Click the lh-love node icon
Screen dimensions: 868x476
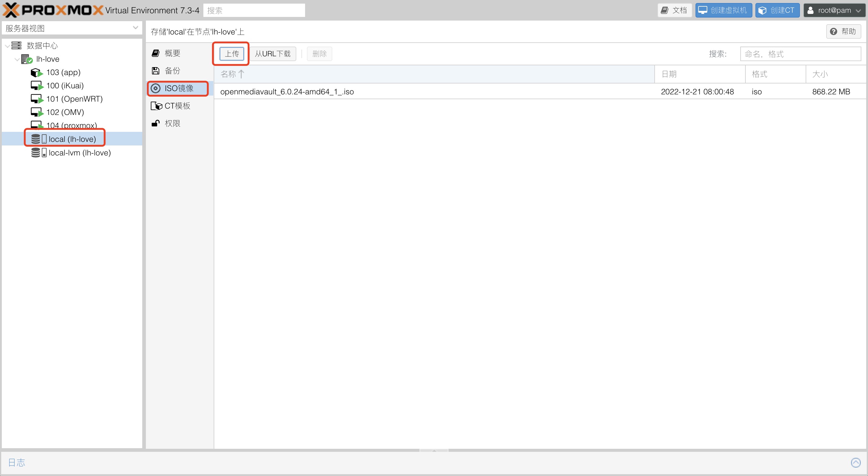(x=26, y=59)
